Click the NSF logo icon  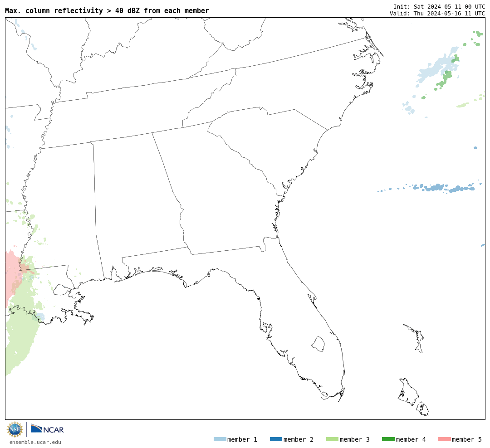[15, 429]
